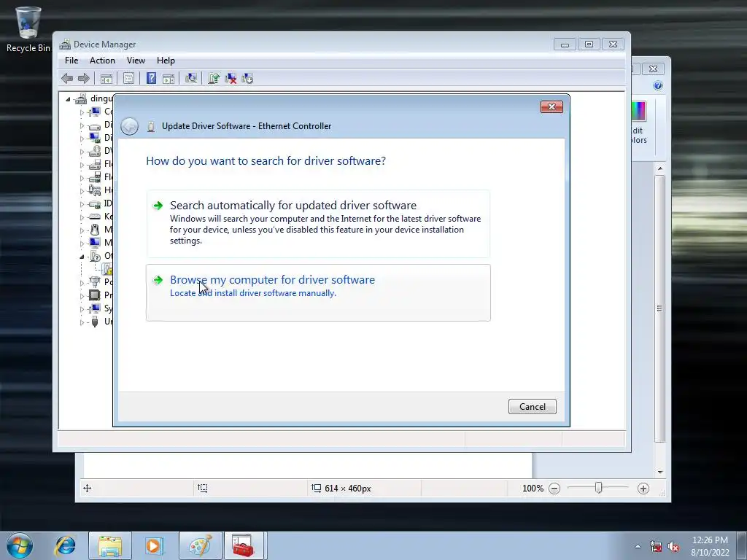The height and width of the screenshot is (560, 747).
Task: Open the View menu
Action: pyautogui.click(x=136, y=61)
